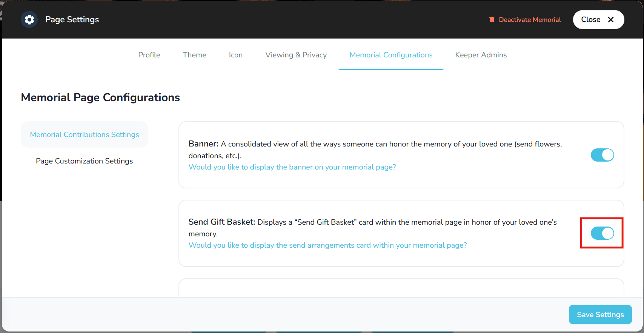Viewport: 644px width, 333px height.
Task: Open the Theme tab
Action: [x=194, y=55]
